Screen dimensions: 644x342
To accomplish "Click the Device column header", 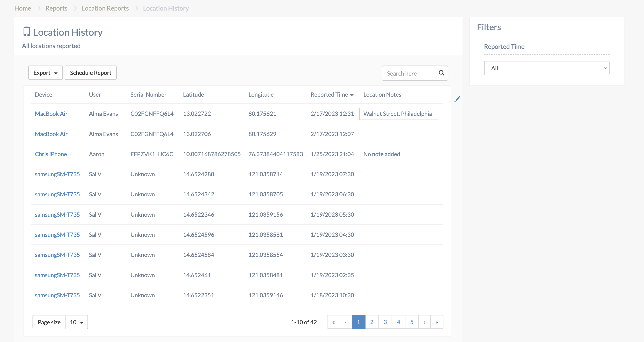I will pyautogui.click(x=44, y=94).
